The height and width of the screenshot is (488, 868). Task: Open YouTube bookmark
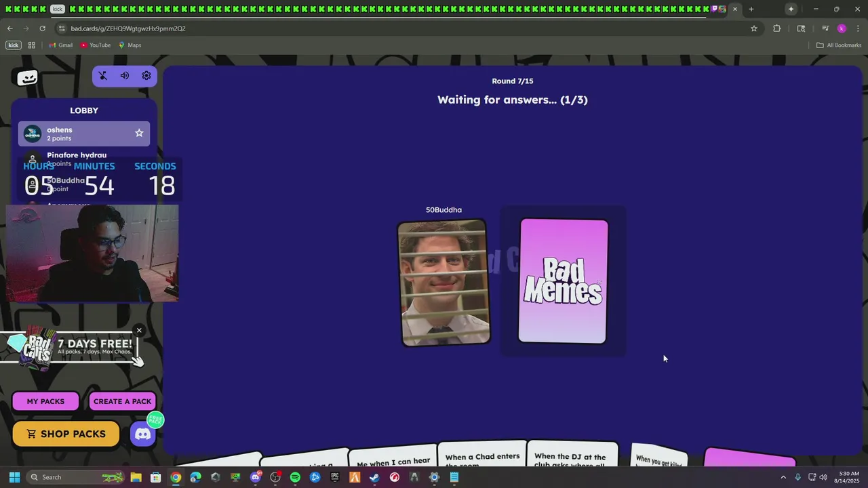click(95, 45)
